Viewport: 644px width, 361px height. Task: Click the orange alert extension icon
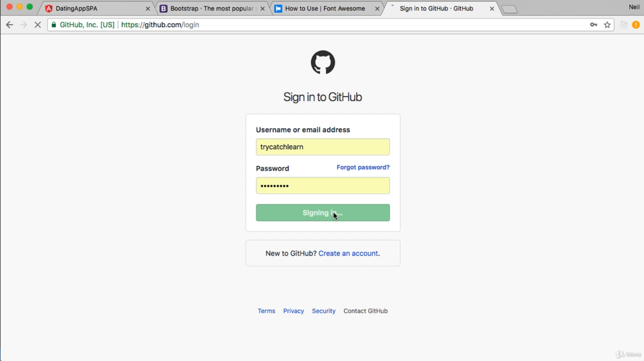point(636,24)
